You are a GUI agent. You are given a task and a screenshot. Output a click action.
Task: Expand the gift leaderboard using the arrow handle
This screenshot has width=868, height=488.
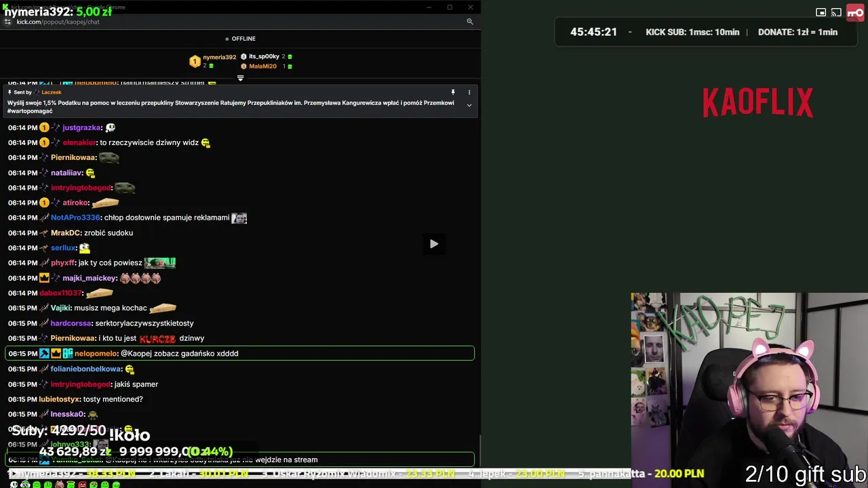click(240, 78)
